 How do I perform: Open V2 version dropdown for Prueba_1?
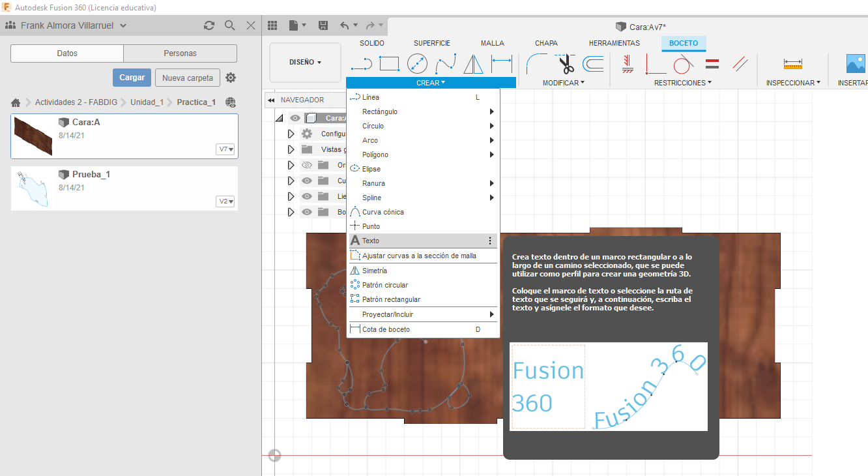click(x=225, y=201)
